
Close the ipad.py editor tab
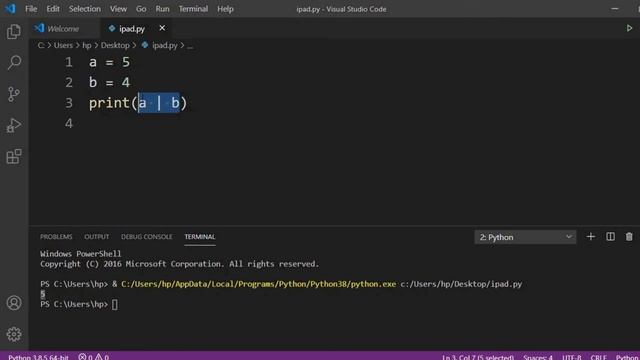pyautogui.click(x=162, y=28)
